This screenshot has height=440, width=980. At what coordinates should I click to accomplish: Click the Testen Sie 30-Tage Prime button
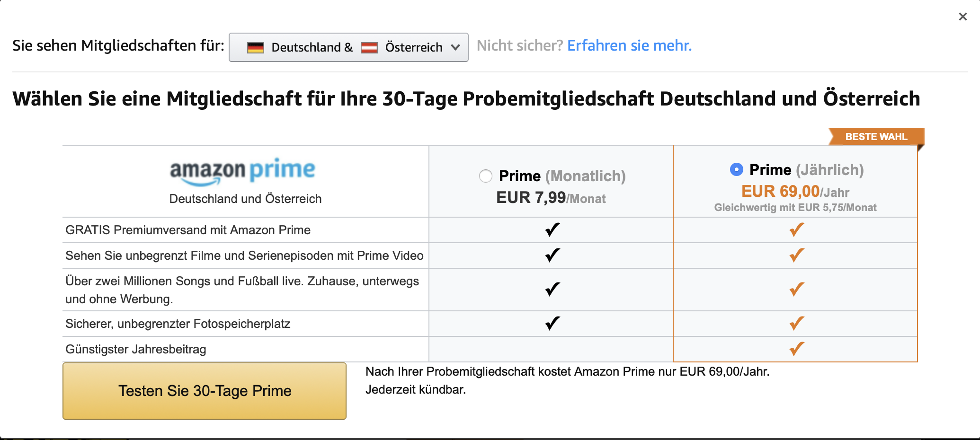(x=205, y=391)
